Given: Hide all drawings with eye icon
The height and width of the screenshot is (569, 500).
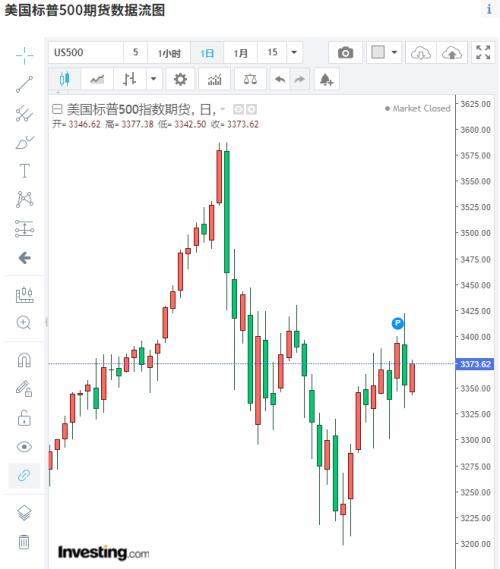Looking at the screenshot, I should point(24,447).
